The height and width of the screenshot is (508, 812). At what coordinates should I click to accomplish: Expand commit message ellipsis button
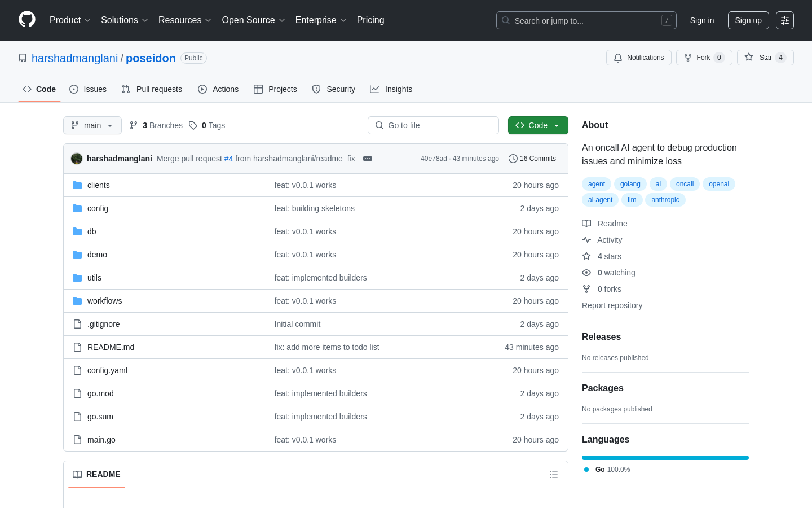tap(368, 159)
